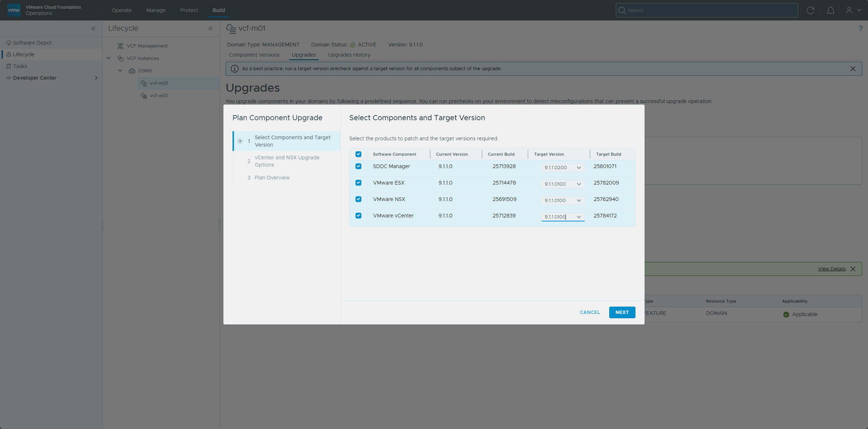The width and height of the screenshot is (868, 429).
Task: Close the green View Details notification
Action: pos(853,269)
